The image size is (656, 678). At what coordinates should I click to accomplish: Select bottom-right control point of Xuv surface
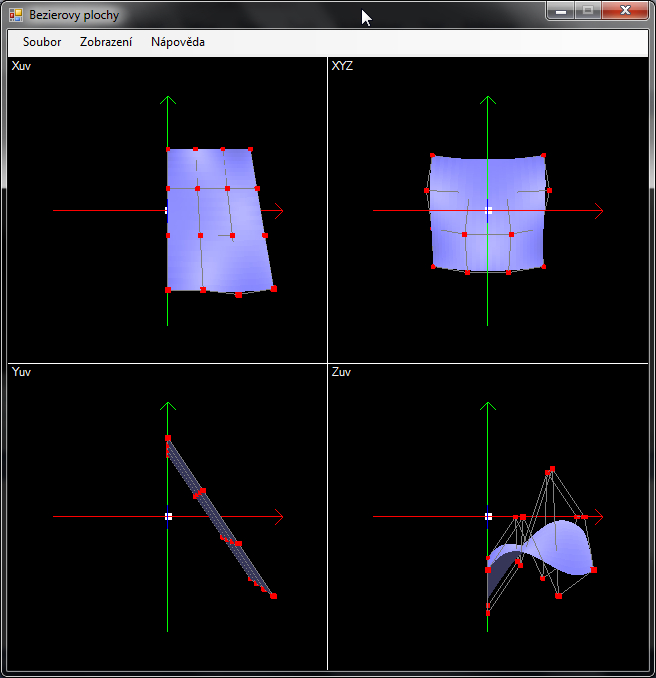[274, 289]
